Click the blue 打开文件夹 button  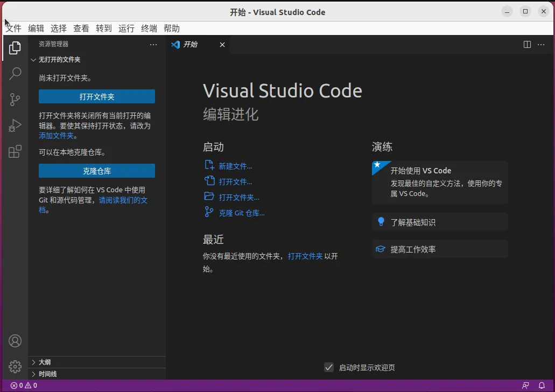[97, 96]
